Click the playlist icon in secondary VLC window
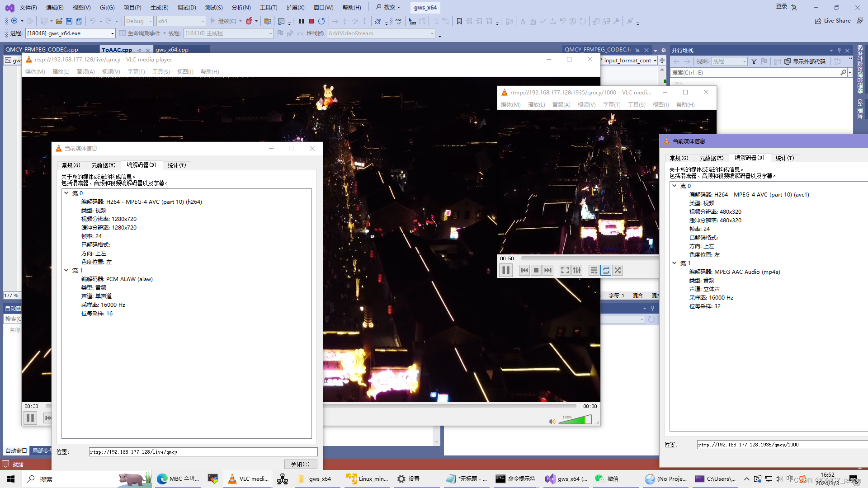The image size is (868, 488). click(594, 271)
